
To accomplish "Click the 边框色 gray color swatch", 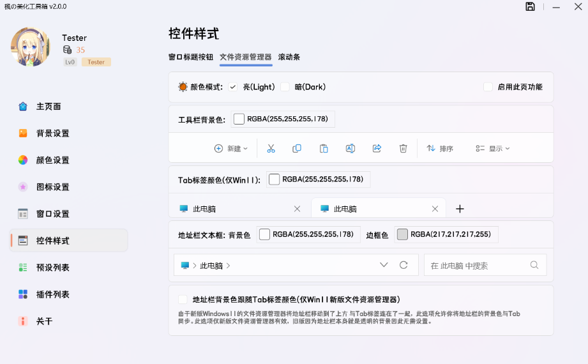I will pyautogui.click(x=402, y=234).
